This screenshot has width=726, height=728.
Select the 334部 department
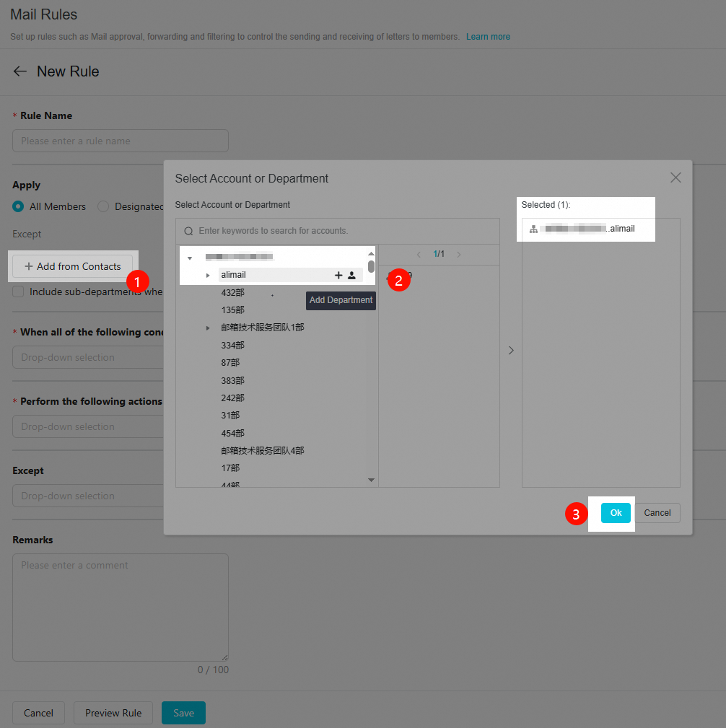(x=232, y=346)
